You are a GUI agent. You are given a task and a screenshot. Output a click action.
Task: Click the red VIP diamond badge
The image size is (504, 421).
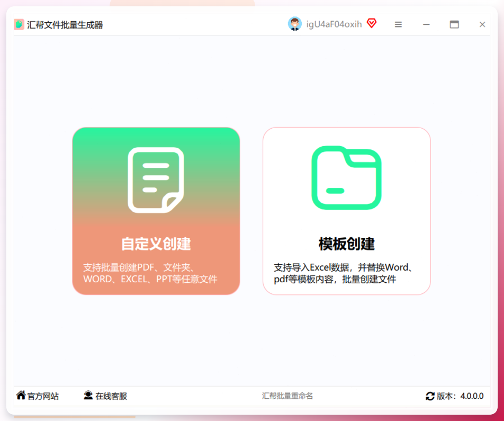(x=372, y=23)
